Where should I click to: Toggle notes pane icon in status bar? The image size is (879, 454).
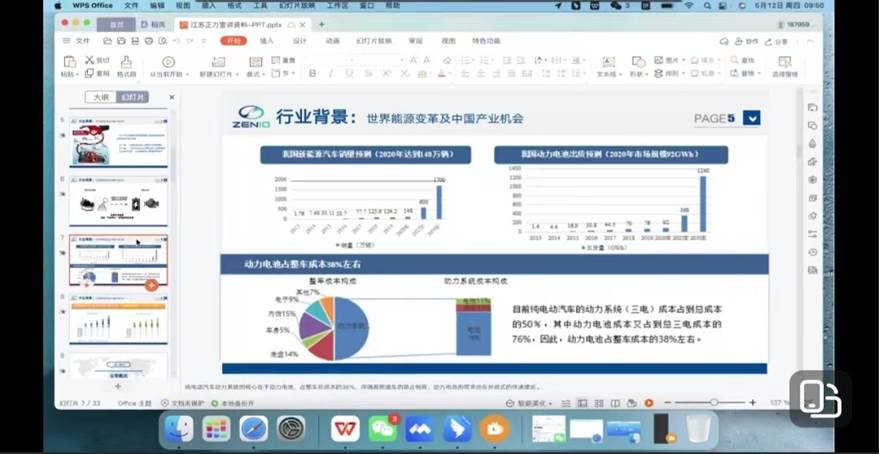(x=566, y=403)
